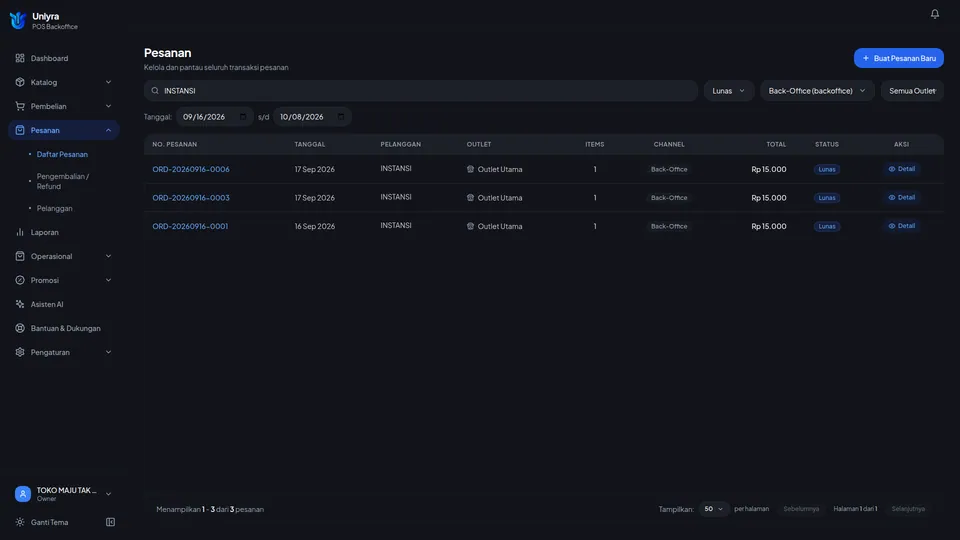Click outlet icon in ORD-20260916-0003 row

click(x=470, y=198)
